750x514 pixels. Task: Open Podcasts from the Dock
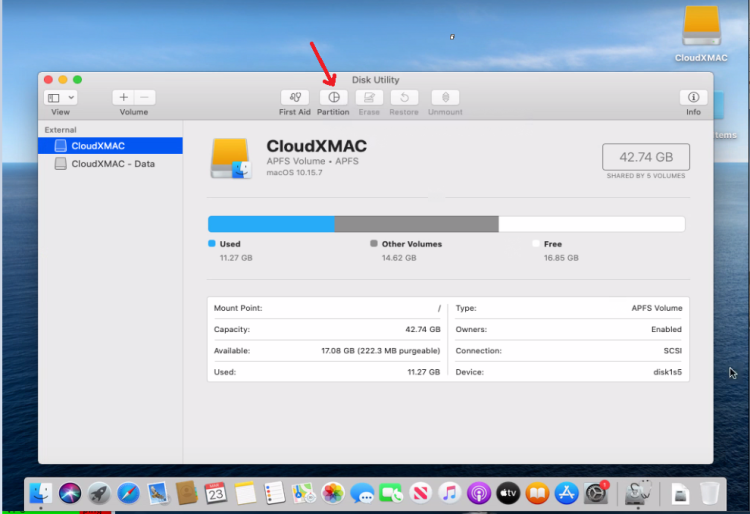coord(478,493)
